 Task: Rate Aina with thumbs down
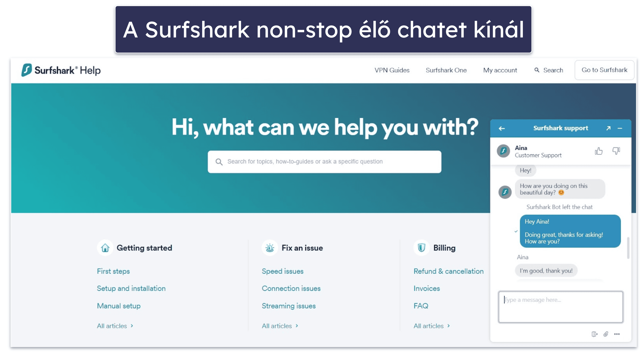tap(616, 151)
